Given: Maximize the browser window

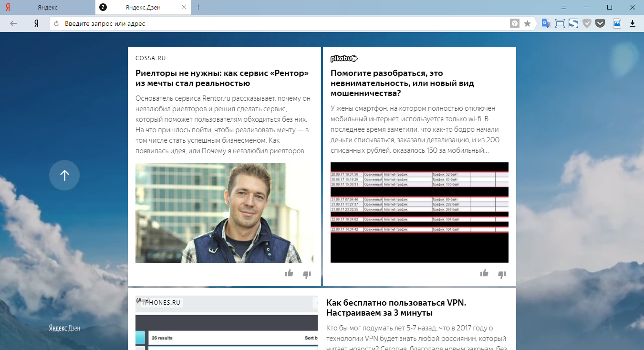Looking at the screenshot, I should 610,7.
